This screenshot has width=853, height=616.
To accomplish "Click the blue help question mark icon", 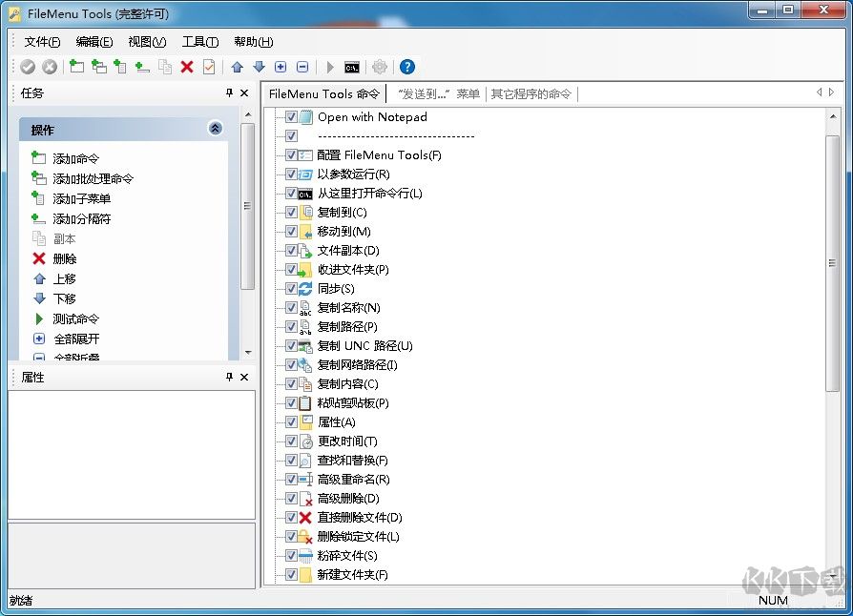I will pos(406,67).
